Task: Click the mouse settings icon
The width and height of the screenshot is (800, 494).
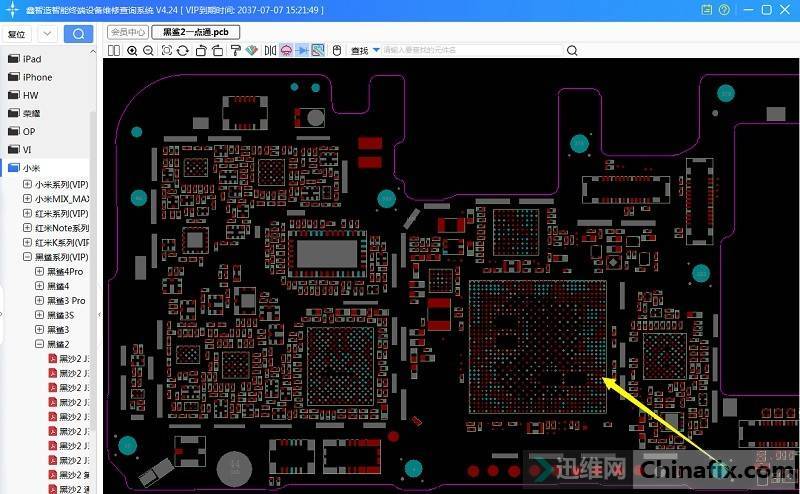Action: (x=337, y=51)
